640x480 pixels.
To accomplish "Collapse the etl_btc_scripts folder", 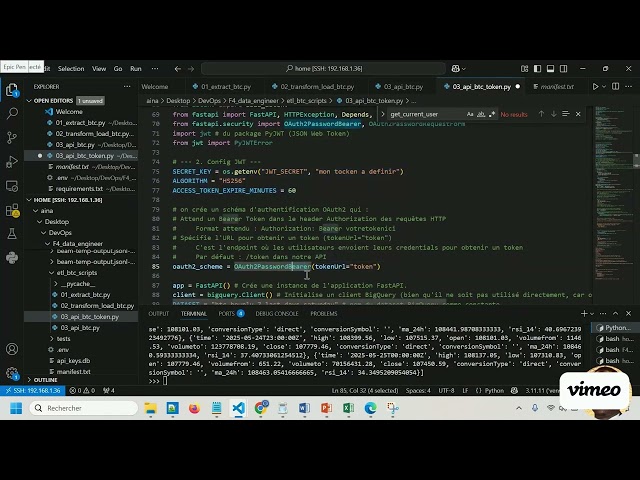I will pyautogui.click(x=52, y=273).
